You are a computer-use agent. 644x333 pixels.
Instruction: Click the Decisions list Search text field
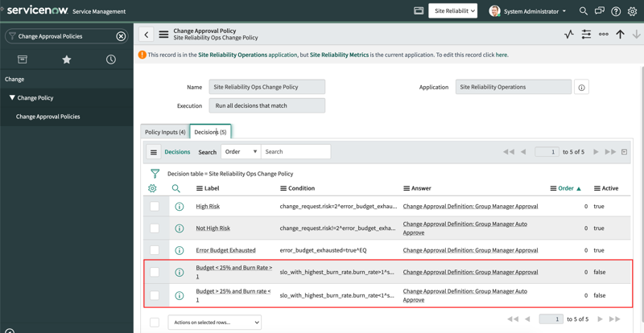coord(295,151)
